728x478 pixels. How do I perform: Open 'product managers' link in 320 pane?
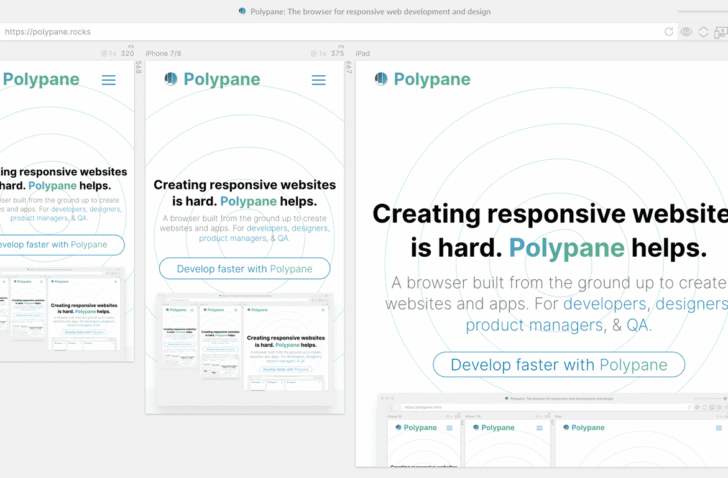point(39,218)
